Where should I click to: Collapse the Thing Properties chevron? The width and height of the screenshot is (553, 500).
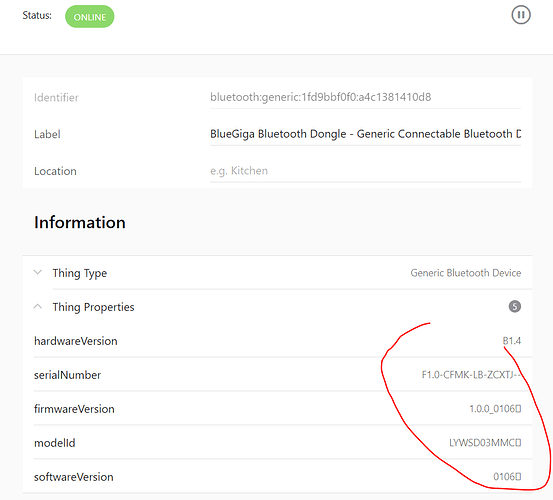(x=38, y=306)
